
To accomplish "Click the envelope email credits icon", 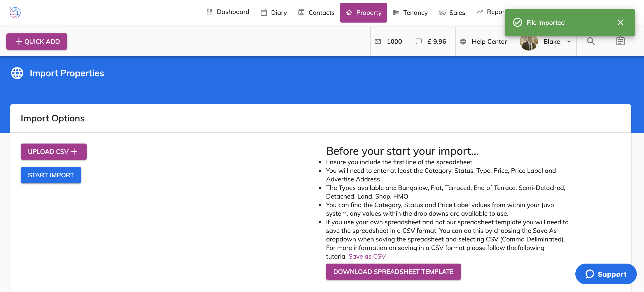I will (x=378, y=42).
